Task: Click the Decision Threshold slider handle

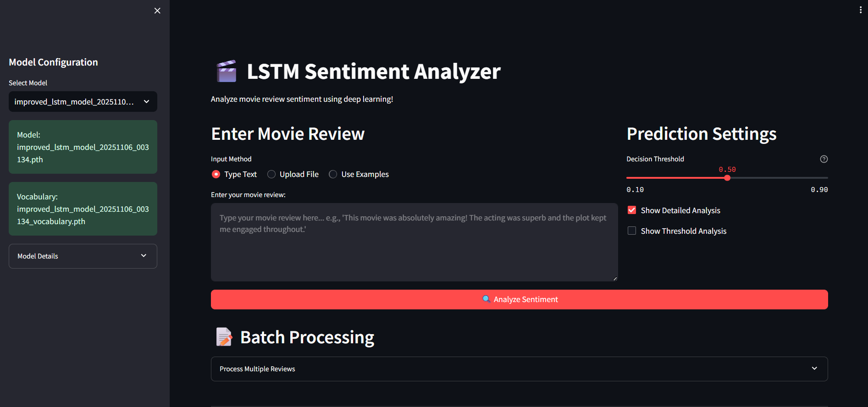Action: (x=727, y=178)
